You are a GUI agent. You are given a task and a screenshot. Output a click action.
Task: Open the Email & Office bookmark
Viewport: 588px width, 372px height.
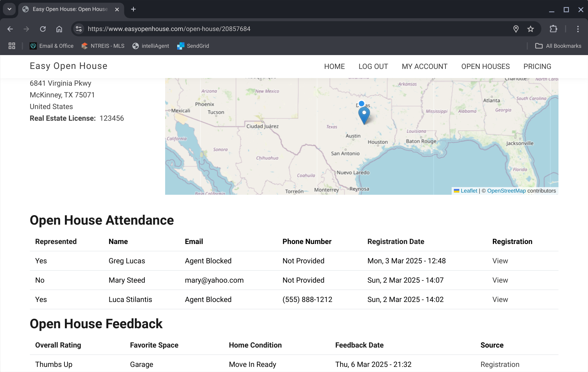(51, 46)
